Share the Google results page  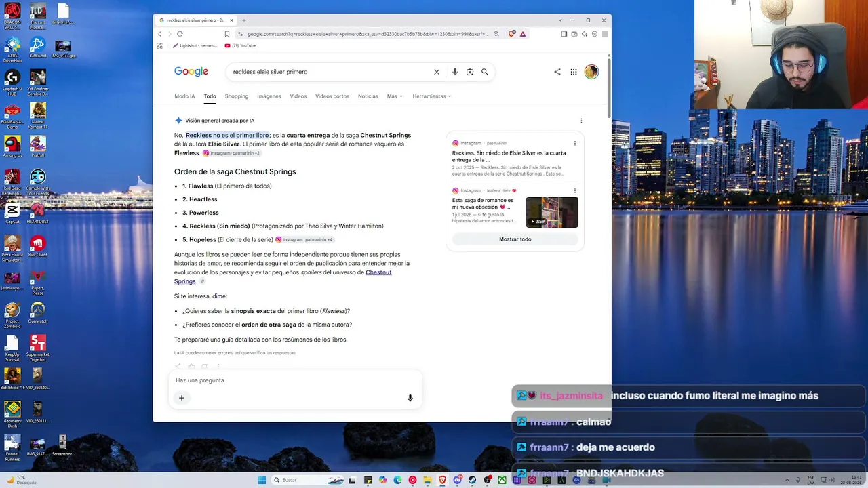coord(557,72)
